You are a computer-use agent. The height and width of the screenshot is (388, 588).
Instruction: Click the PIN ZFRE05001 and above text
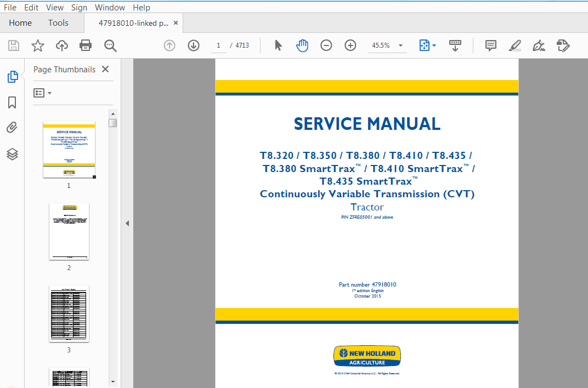(x=367, y=217)
